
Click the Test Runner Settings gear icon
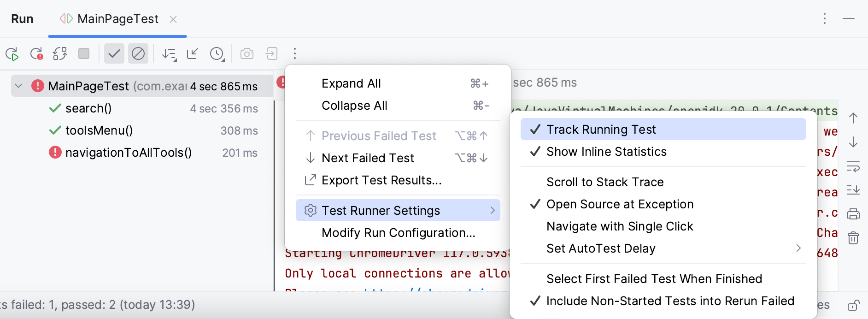coord(311,210)
